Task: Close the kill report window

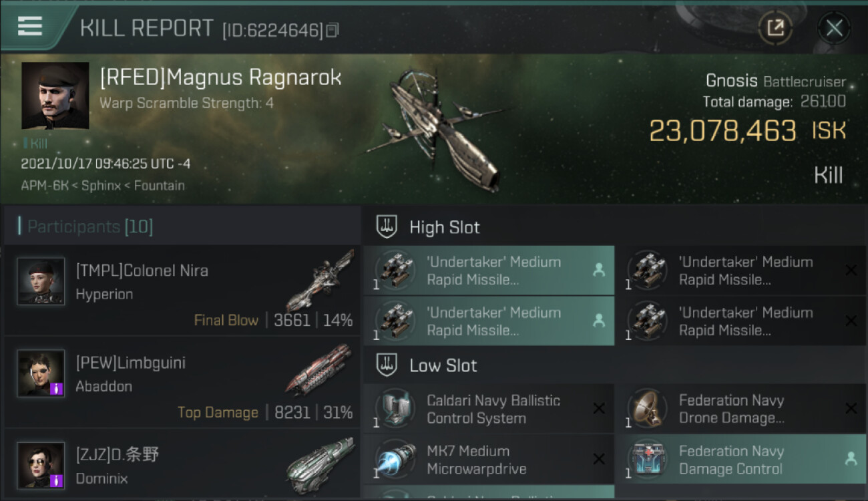Action: (834, 28)
